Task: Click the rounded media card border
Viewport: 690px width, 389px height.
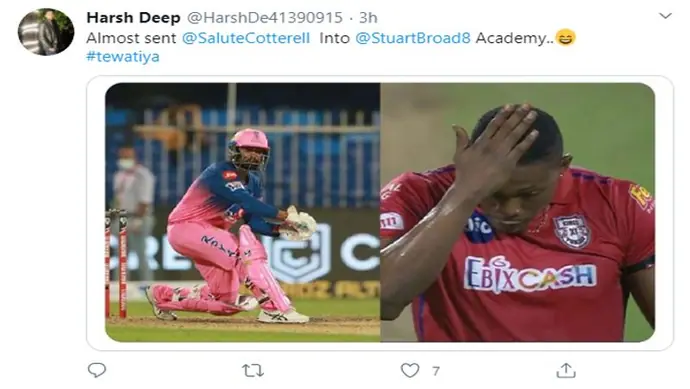Action: (380, 213)
